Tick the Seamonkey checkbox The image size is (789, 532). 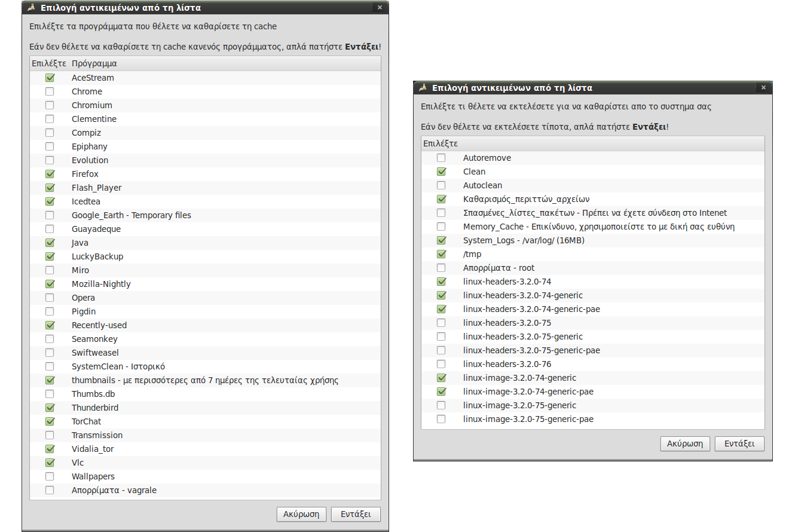click(x=50, y=339)
